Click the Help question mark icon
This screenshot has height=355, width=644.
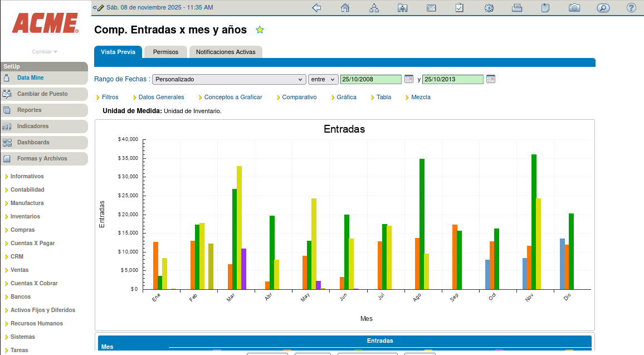point(632,7)
